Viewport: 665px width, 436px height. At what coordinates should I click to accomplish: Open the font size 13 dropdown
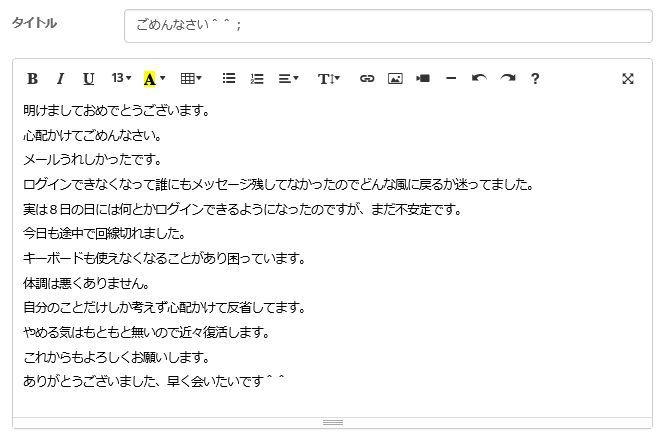point(121,79)
